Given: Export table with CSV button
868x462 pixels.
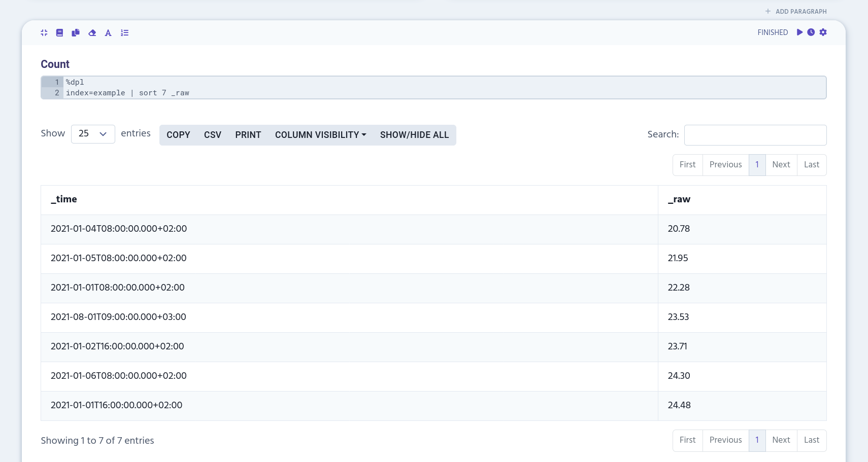Looking at the screenshot, I should tap(213, 135).
